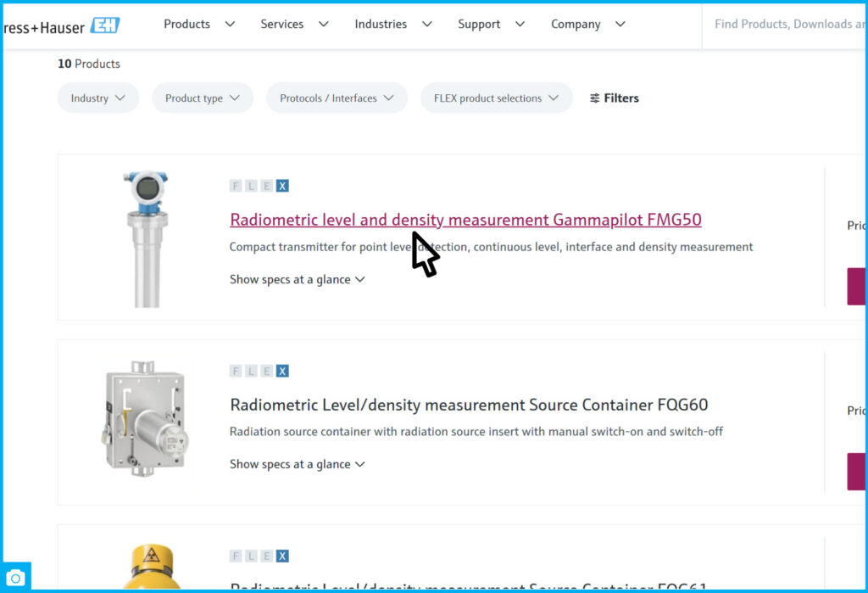This screenshot has height=593, width=868.
Task: Open the Products menu
Action: 198,24
